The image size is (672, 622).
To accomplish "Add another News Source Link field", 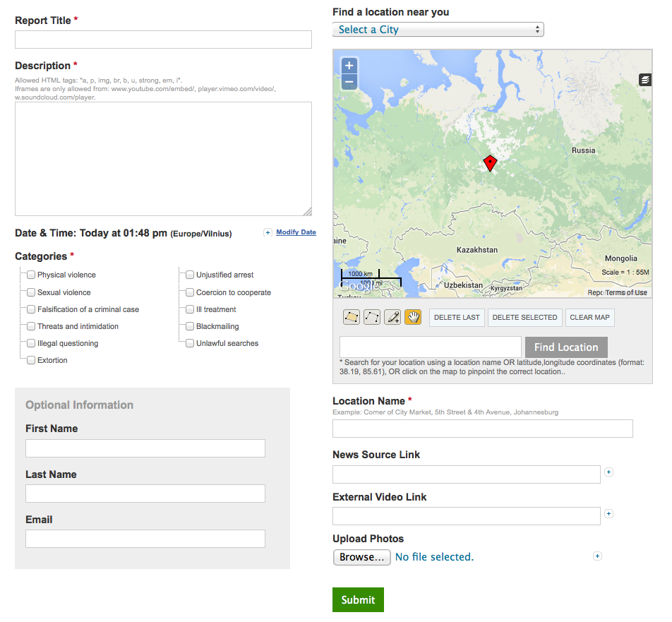I will point(609,472).
